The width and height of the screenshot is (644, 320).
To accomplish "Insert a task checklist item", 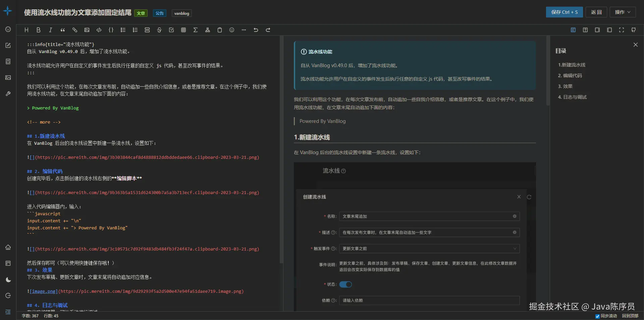I will [171, 30].
